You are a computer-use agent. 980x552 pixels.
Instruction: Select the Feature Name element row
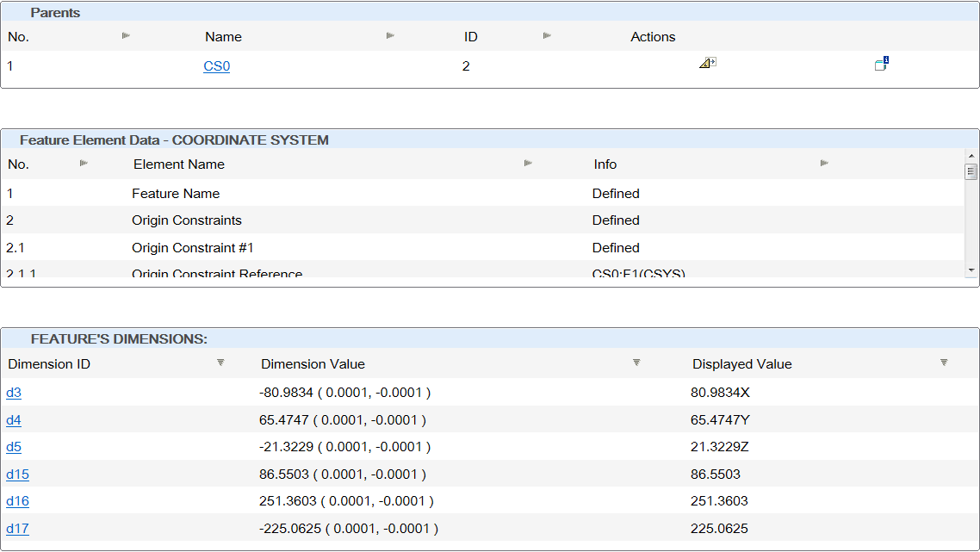click(x=482, y=193)
